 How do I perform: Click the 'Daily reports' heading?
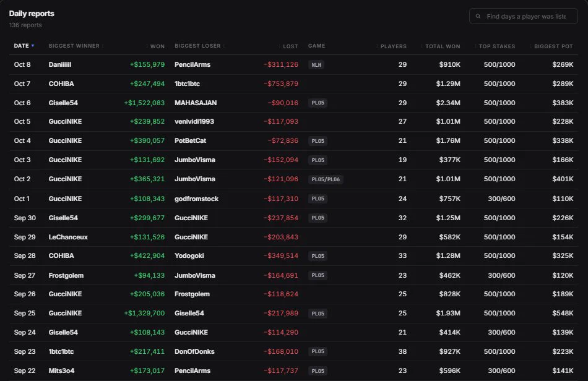32,14
